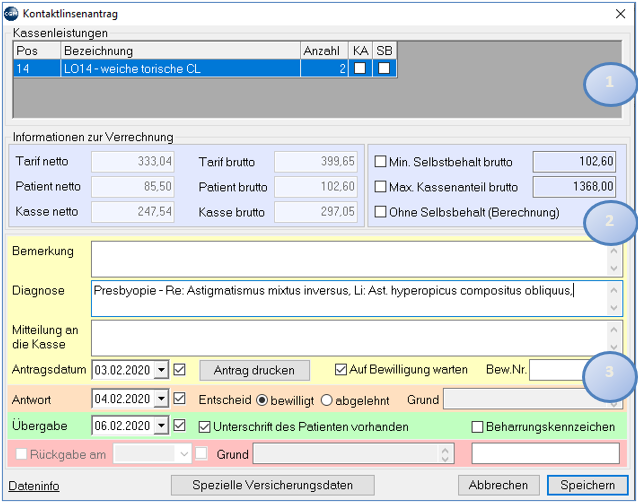Click the SB column header
The image size is (638, 503).
pos(385,51)
